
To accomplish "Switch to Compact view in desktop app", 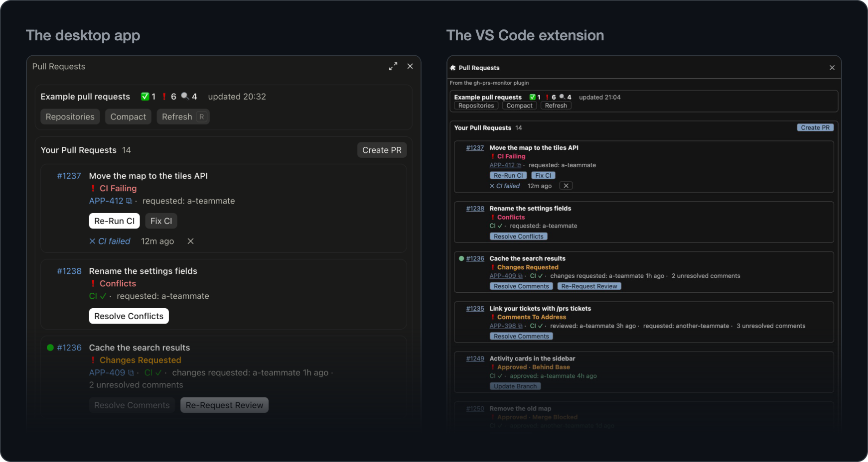I will click(128, 116).
